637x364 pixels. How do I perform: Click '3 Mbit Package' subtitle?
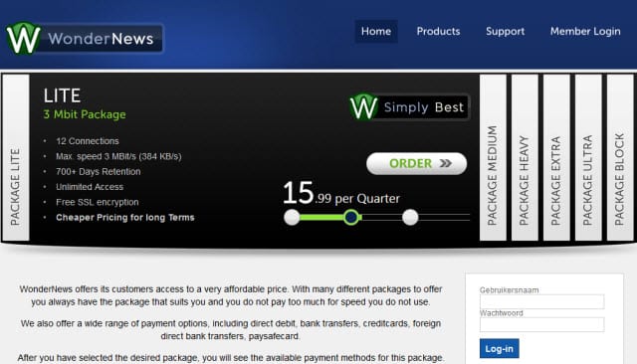click(x=85, y=114)
